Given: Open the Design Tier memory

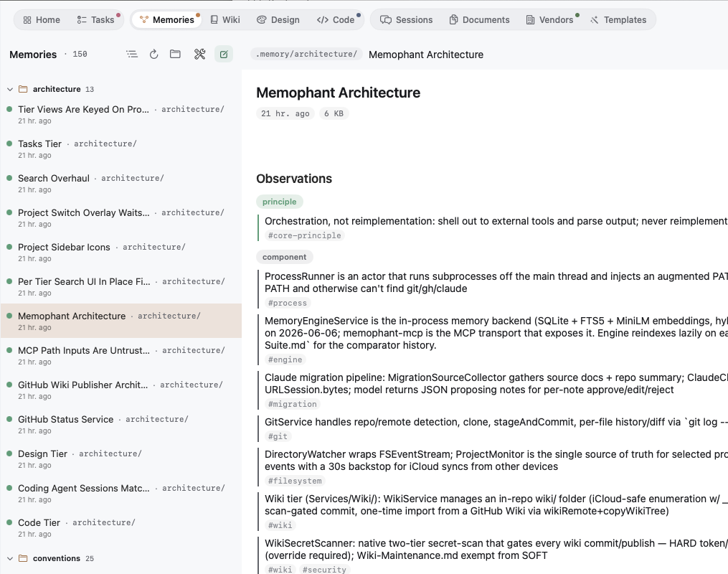Looking at the screenshot, I should [121, 458].
